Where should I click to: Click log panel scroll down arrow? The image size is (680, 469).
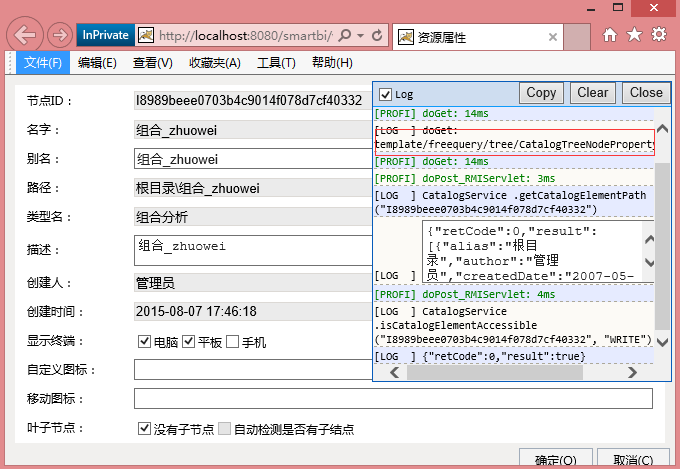click(662, 342)
